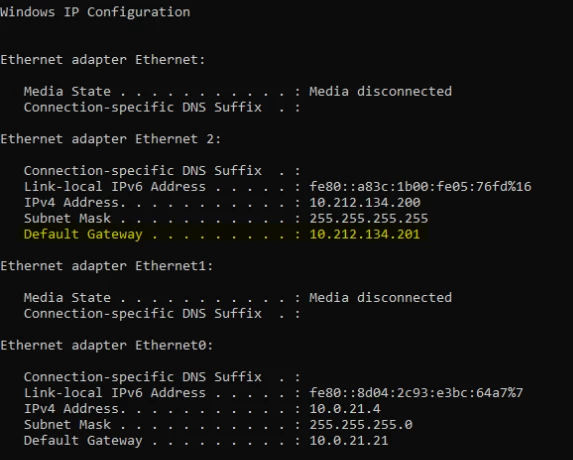Select the subnet mask 255.255.255.0
The width and height of the screenshot is (573, 460).
point(361,425)
